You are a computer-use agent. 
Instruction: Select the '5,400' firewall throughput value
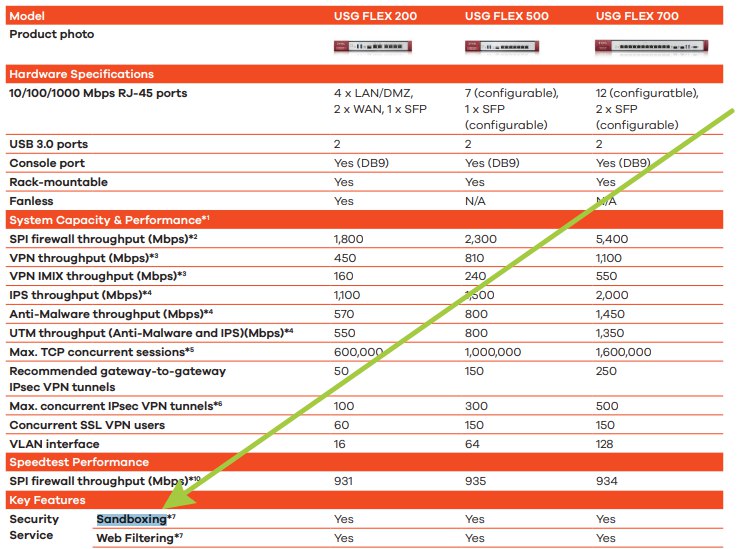(612, 239)
